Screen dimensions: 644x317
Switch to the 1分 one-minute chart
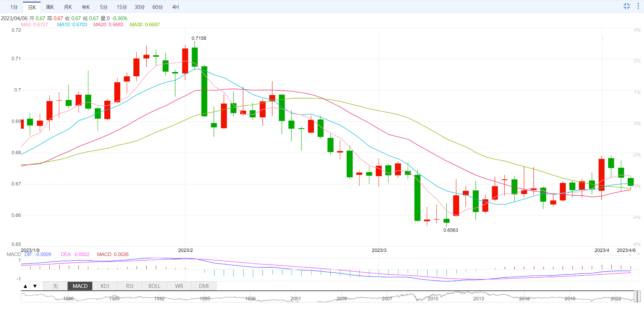pos(14,7)
